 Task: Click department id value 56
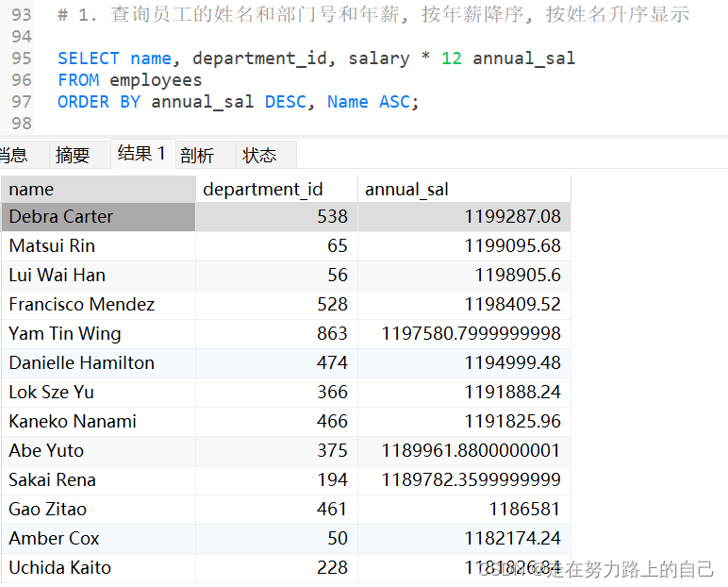[x=276, y=276]
